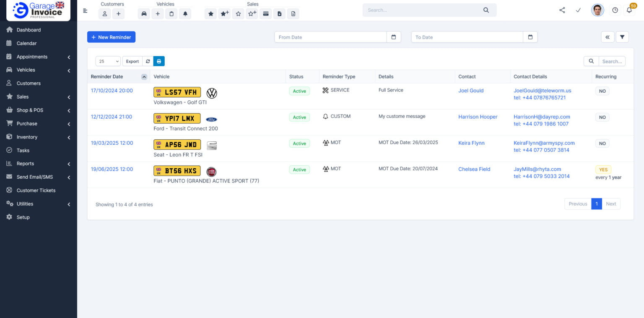
Task: Expand the Shop & POS sidebar menu
Action: tap(38, 110)
